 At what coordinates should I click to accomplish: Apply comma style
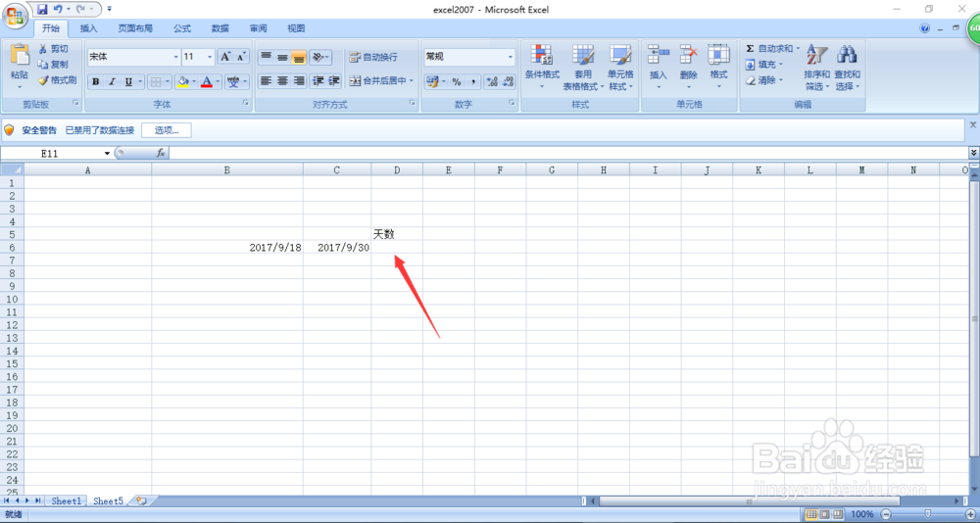tap(473, 82)
